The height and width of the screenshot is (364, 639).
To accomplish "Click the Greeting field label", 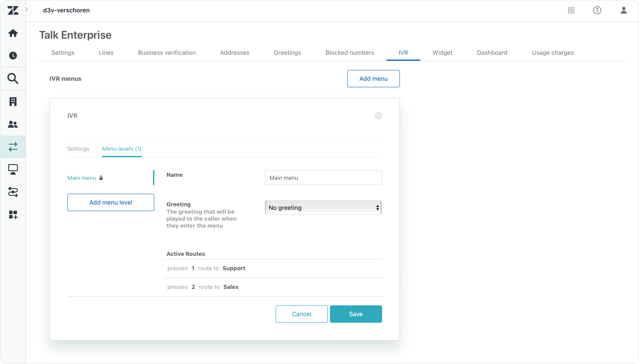I will coord(179,204).
